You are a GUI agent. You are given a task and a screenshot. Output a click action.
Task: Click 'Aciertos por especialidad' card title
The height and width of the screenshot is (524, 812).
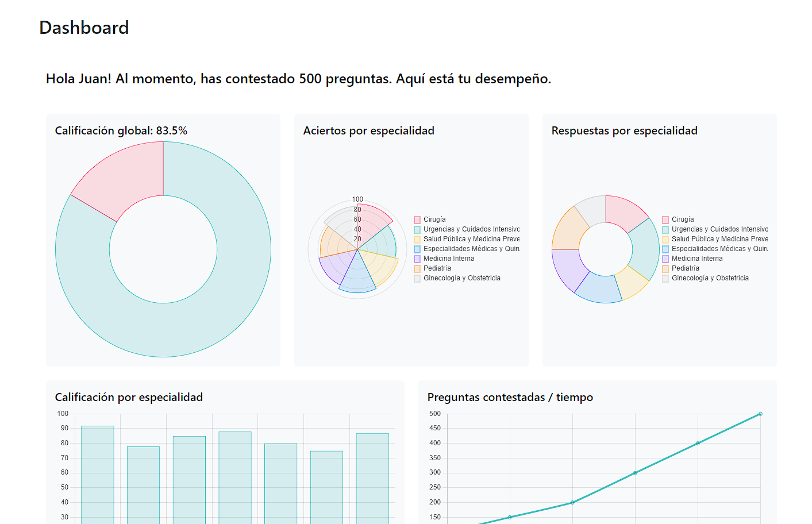369,130
